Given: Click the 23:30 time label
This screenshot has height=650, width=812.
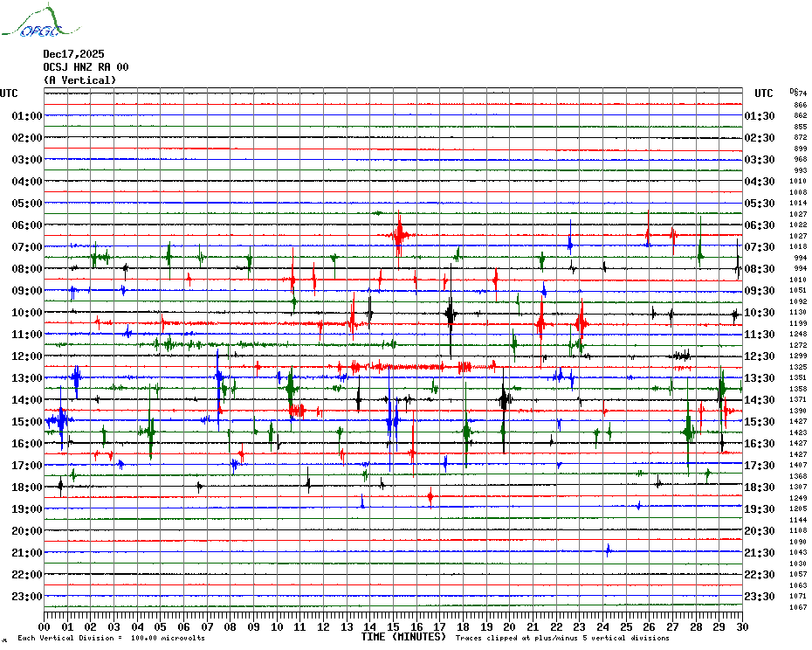Looking at the screenshot, I should point(760,597).
